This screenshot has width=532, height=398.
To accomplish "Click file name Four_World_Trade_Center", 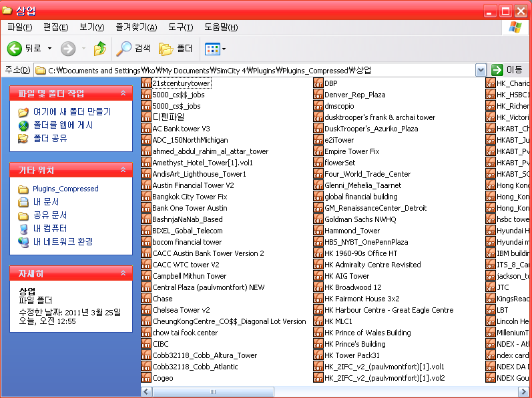I will (367, 174).
